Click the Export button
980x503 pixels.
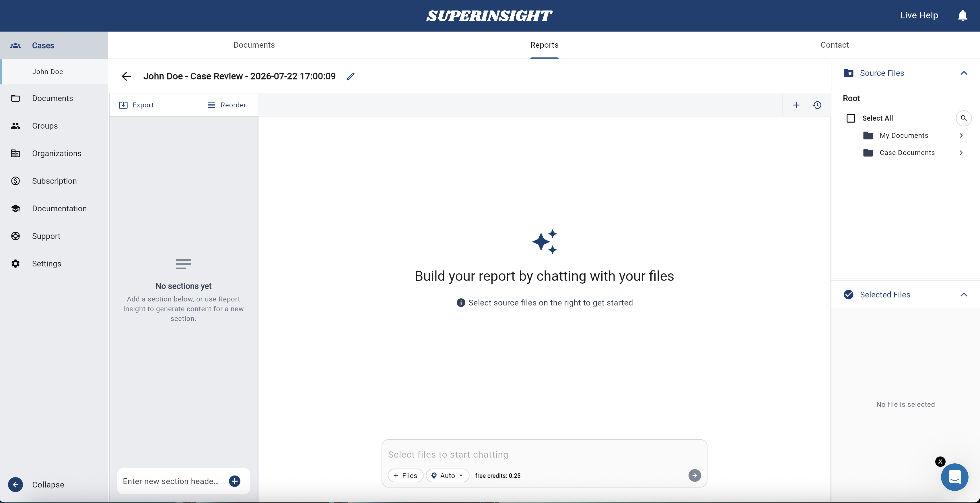click(136, 105)
